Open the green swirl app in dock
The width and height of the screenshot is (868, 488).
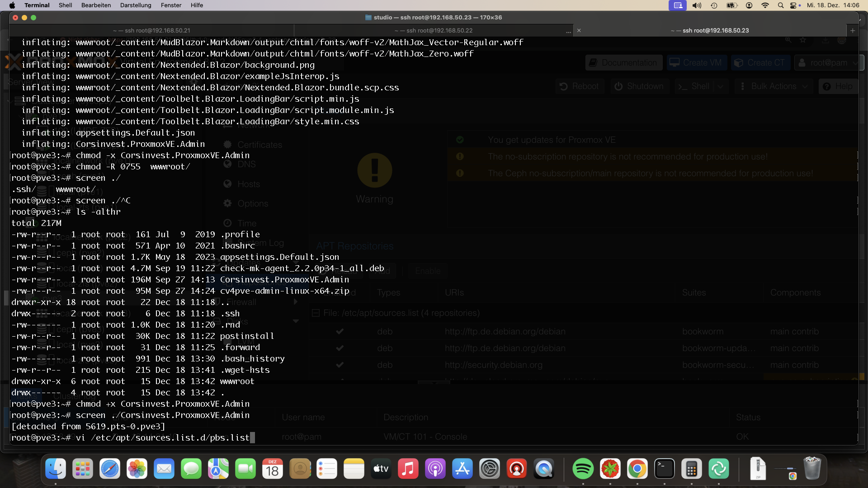[719, 469]
